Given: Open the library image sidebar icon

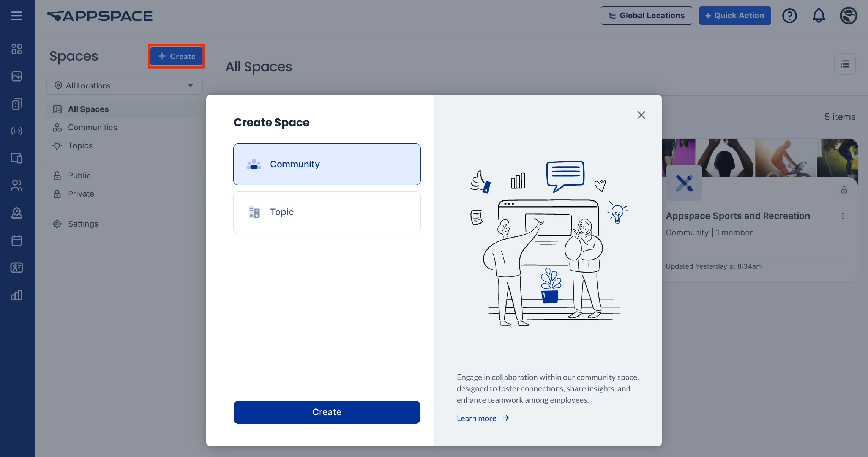Looking at the screenshot, I should pos(17,76).
